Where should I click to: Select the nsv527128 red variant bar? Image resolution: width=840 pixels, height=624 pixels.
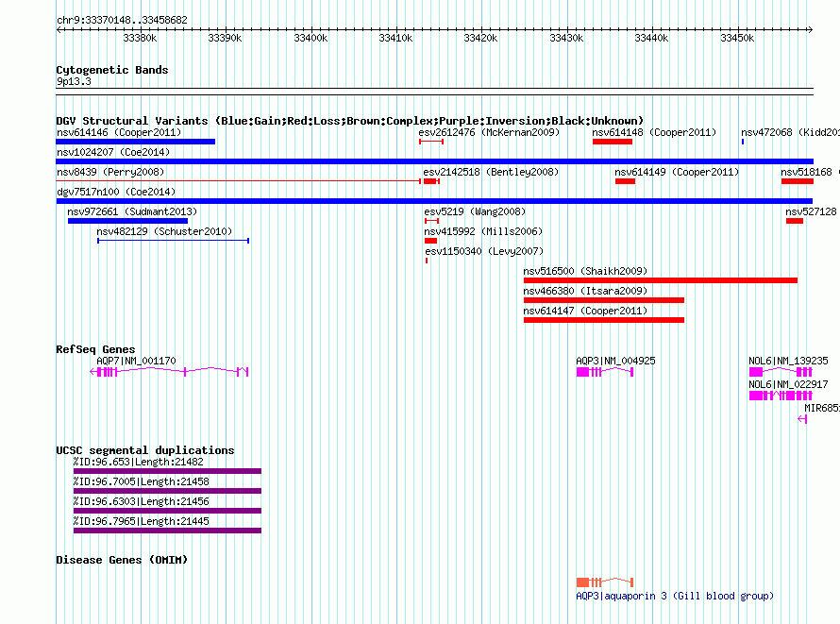coord(795,221)
